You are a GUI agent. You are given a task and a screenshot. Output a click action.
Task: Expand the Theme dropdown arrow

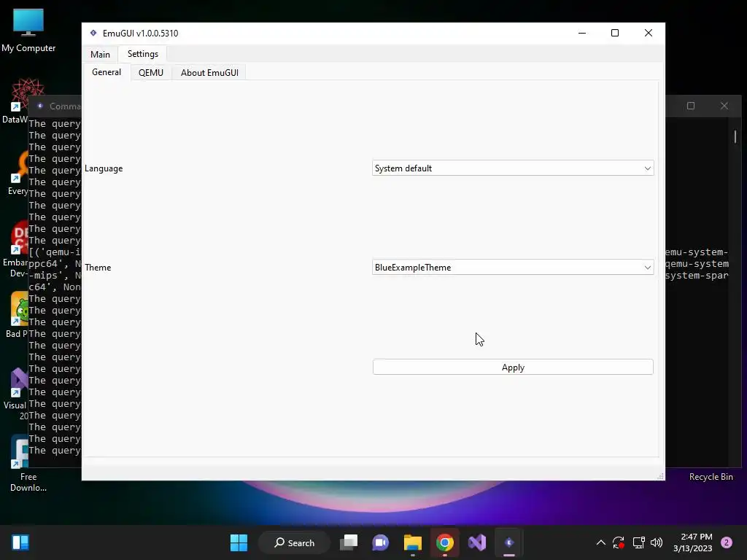pyautogui.click(x=647, y=267)
